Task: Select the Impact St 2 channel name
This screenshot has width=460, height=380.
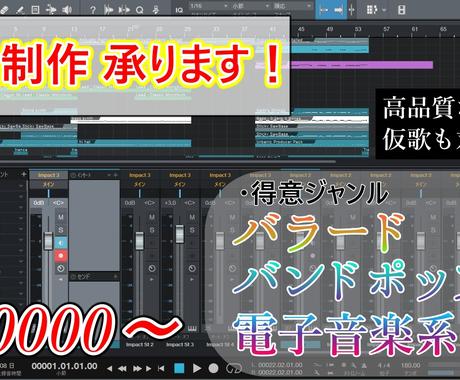Action: coord(140,345)
